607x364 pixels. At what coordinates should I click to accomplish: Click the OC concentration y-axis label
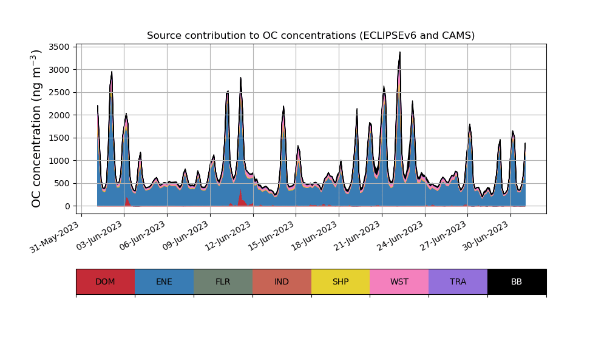(36, 129)
